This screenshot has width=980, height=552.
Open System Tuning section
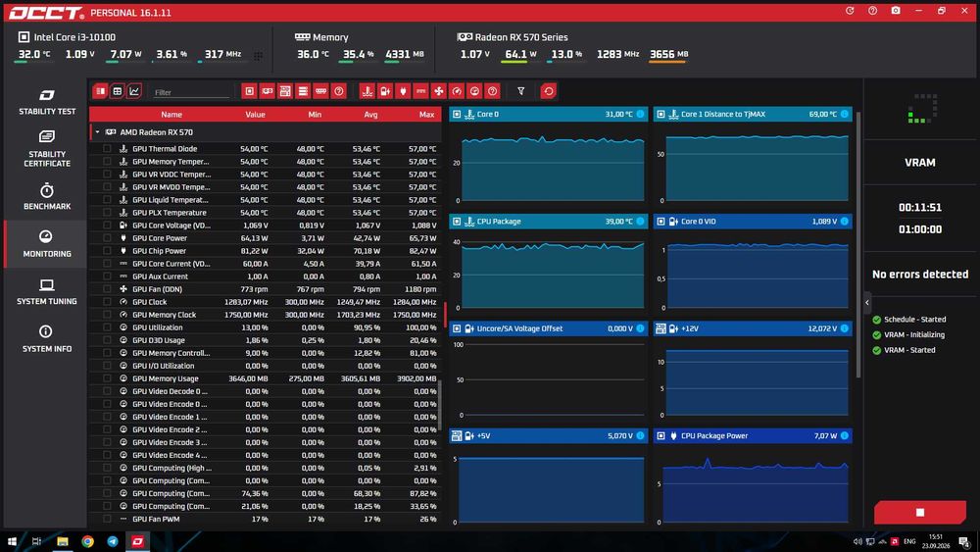(46, 292)
